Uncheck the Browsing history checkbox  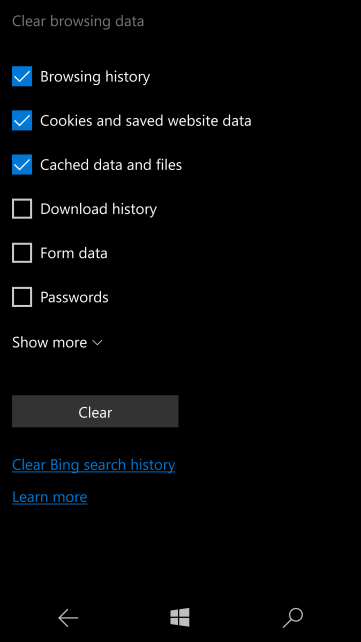pos(22,77)
